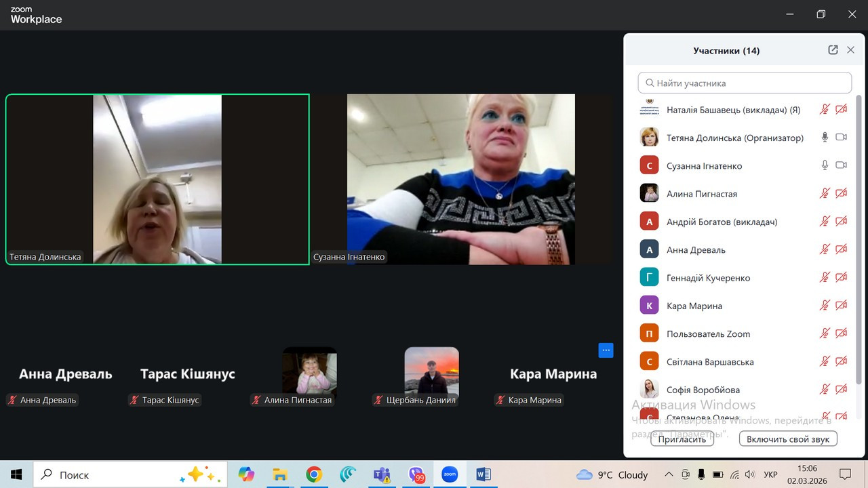Show hidden system tray icons chevron

pos(669,474)
